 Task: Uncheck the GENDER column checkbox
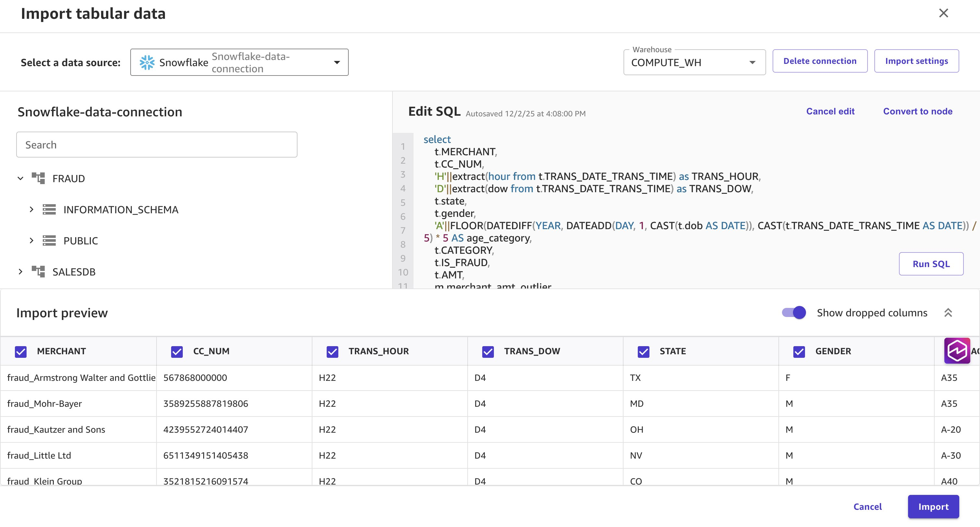point(799,352)
